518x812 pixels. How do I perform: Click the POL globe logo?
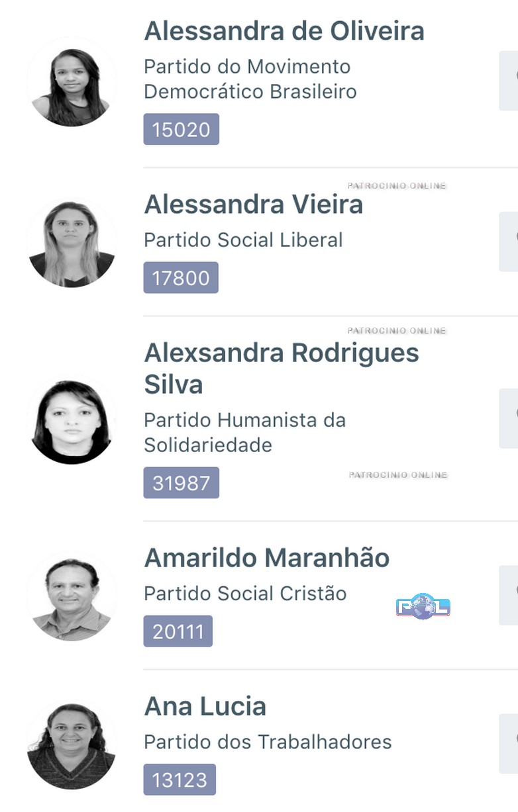[x=423, y=606]
